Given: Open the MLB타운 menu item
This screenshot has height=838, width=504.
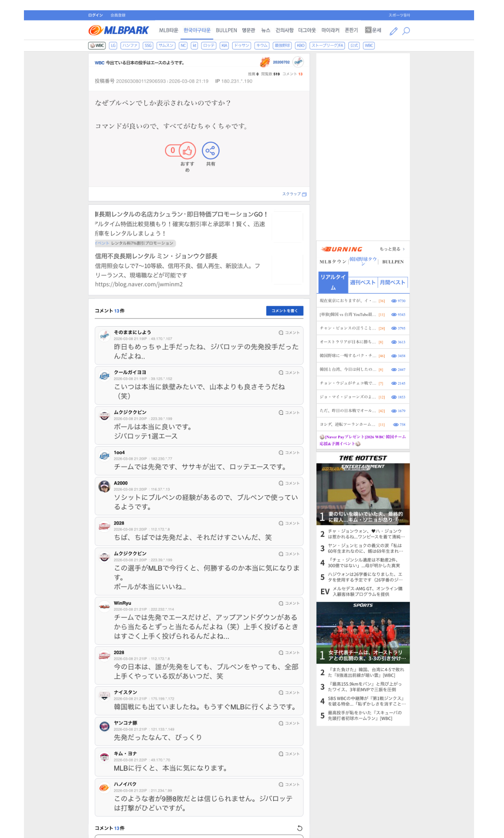Looking at the screenshot, I should pos(168,30).
